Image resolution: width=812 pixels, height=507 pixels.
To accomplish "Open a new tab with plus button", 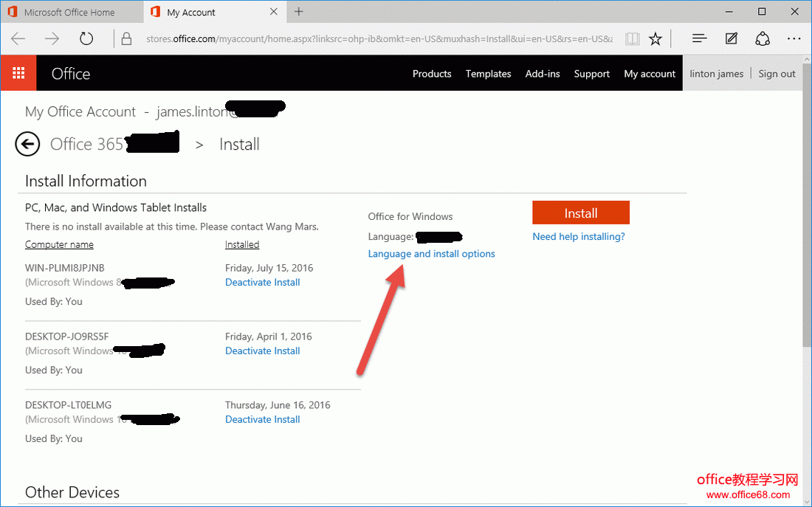I will 299,11.
